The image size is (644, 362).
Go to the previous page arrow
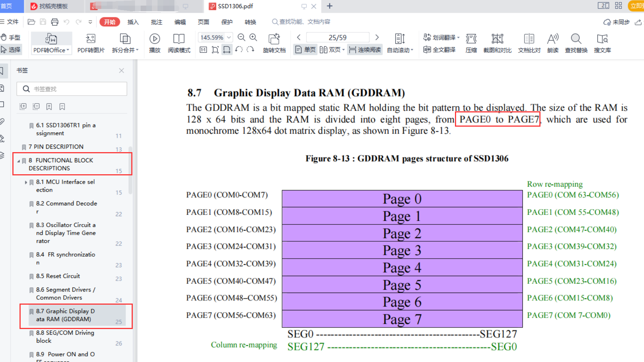299,37
